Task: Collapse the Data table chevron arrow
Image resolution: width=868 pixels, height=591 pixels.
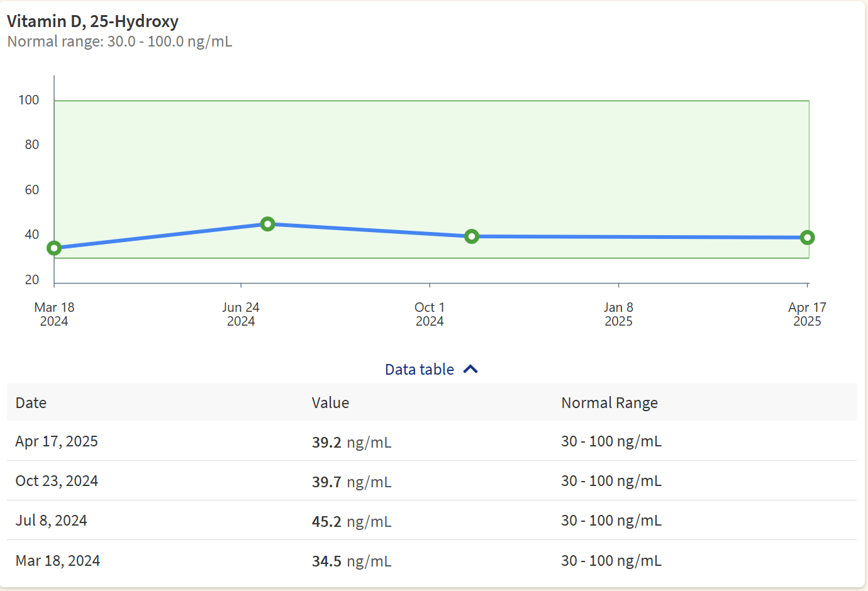Action: click(470, 370)
